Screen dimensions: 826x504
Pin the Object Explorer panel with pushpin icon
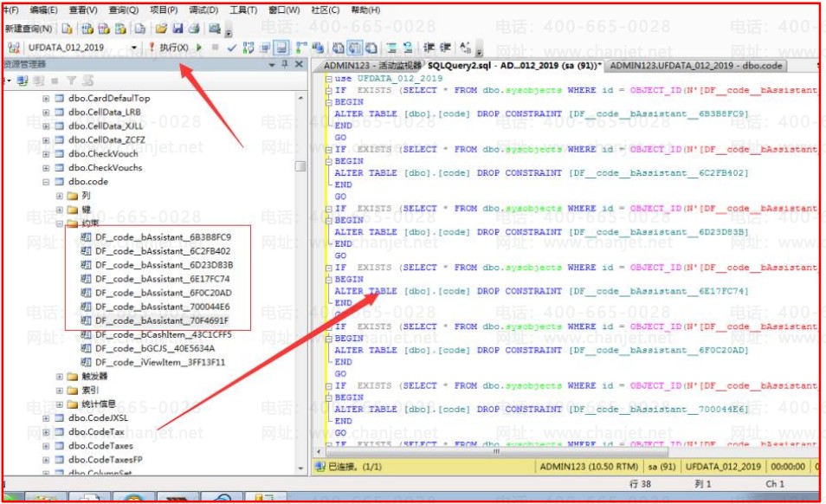[x=285, y=65]
